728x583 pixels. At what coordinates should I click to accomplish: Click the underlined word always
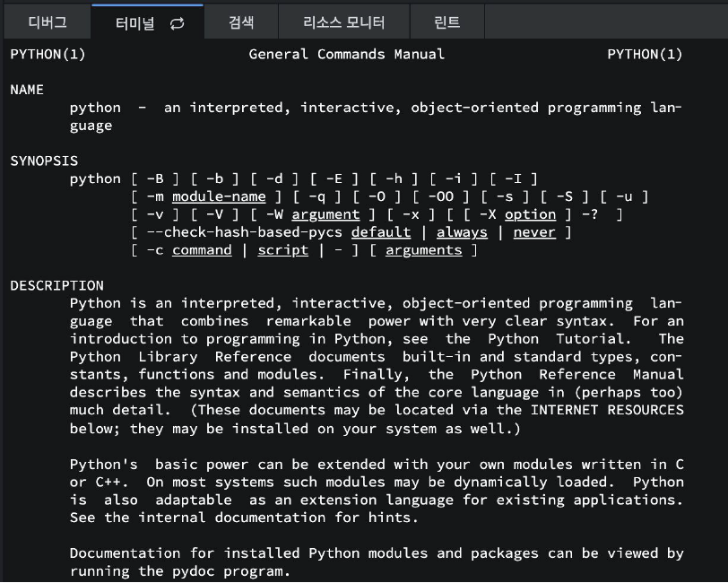coord(462,231)
